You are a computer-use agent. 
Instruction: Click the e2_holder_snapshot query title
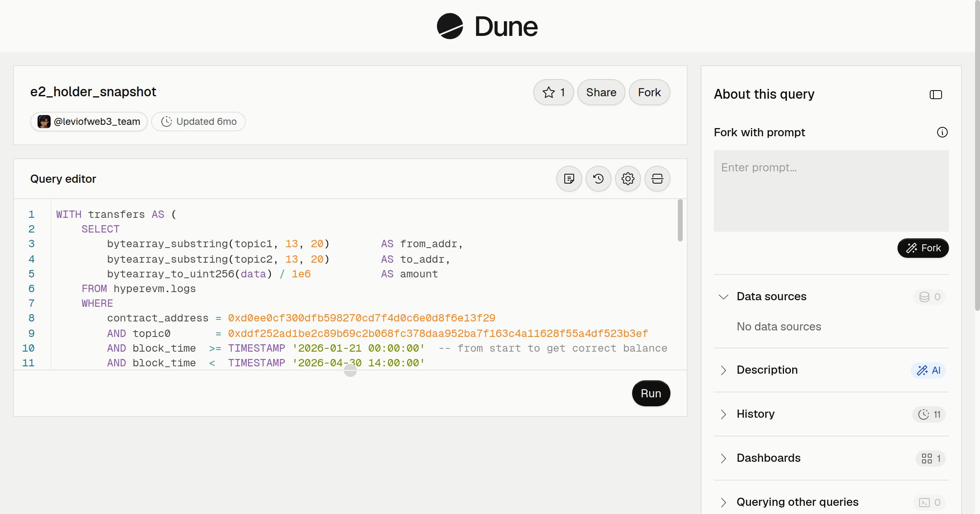93,92
